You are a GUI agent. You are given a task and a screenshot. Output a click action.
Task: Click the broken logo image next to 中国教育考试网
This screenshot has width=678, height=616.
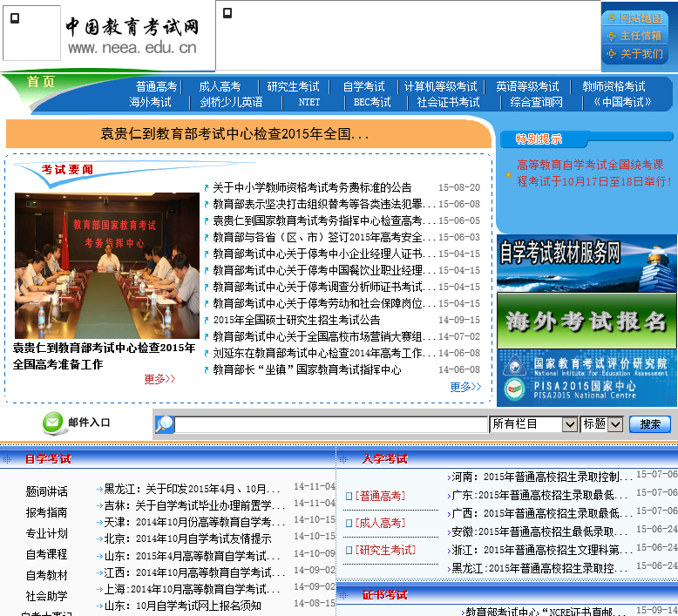tap(31, 33)
